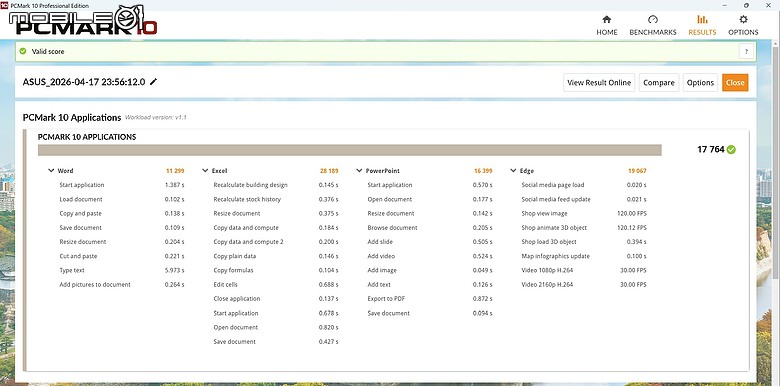
Task: Select the Word 'Type text' row
Action: coord(122,270)
